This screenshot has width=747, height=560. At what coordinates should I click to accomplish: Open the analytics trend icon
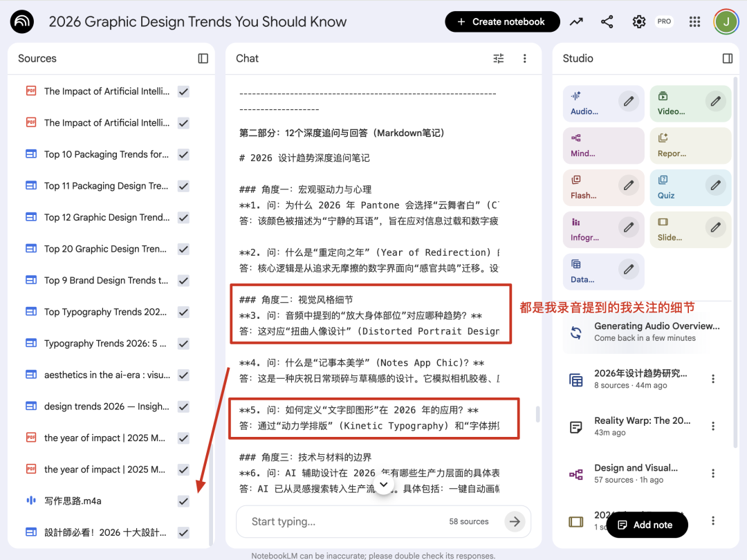coord(576,22)
